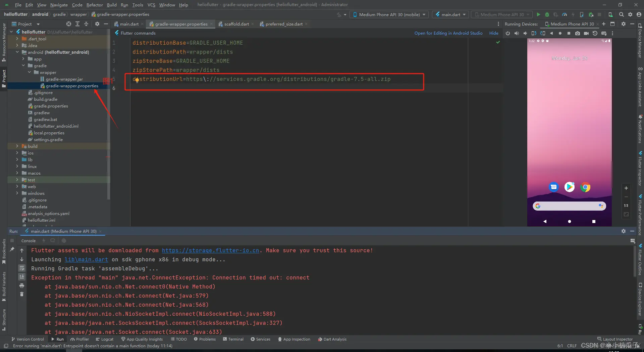Take emulator screenshot with camera icon
Screen dimensions: 644x352
(x=578, y=33)
